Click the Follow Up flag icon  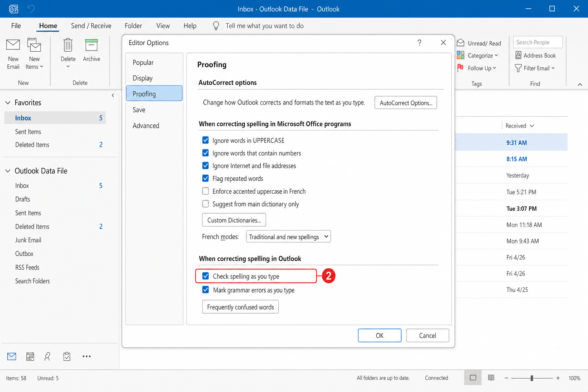pos(461,68)
